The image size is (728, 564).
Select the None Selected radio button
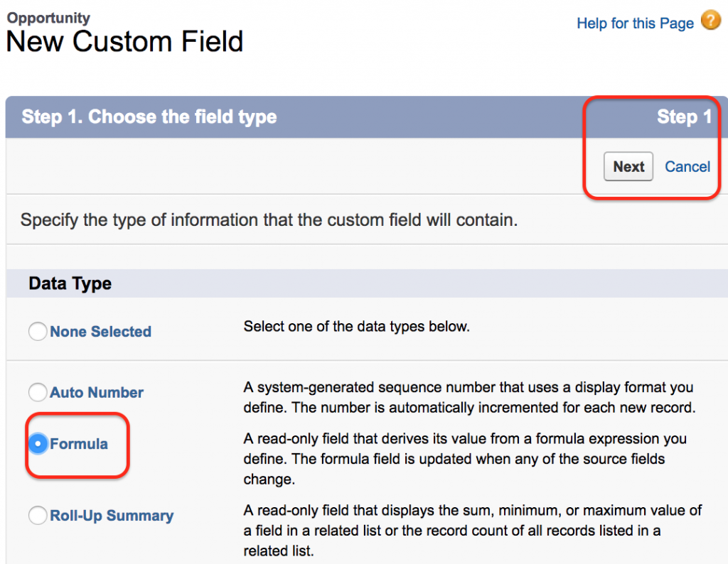(x=38, y=331)
